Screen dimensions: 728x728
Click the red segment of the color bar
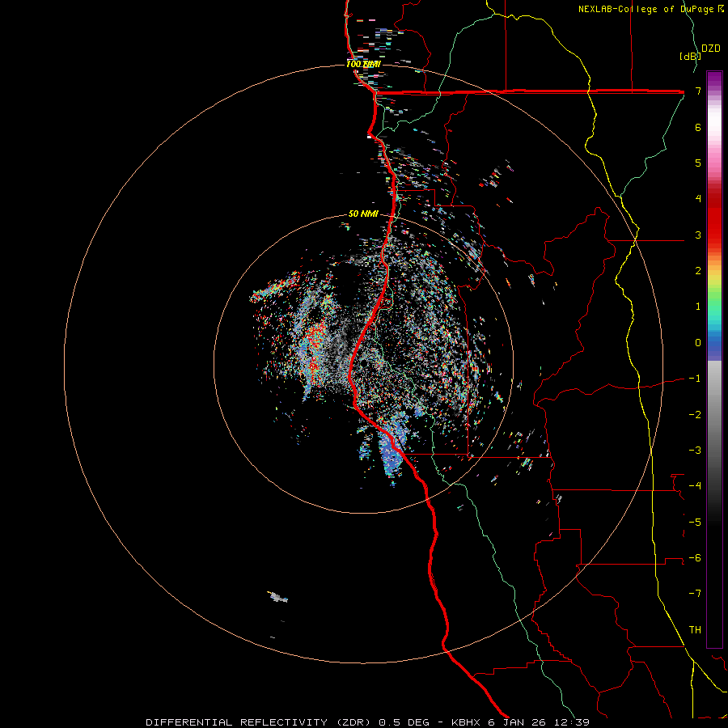pyautogui.click(x=714, y=218)
